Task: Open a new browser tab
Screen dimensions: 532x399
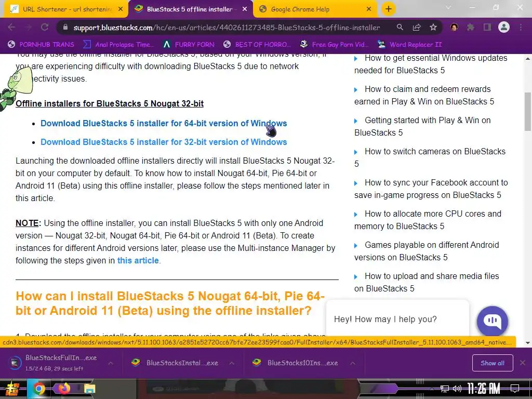Action: click(x=389, y=9)
